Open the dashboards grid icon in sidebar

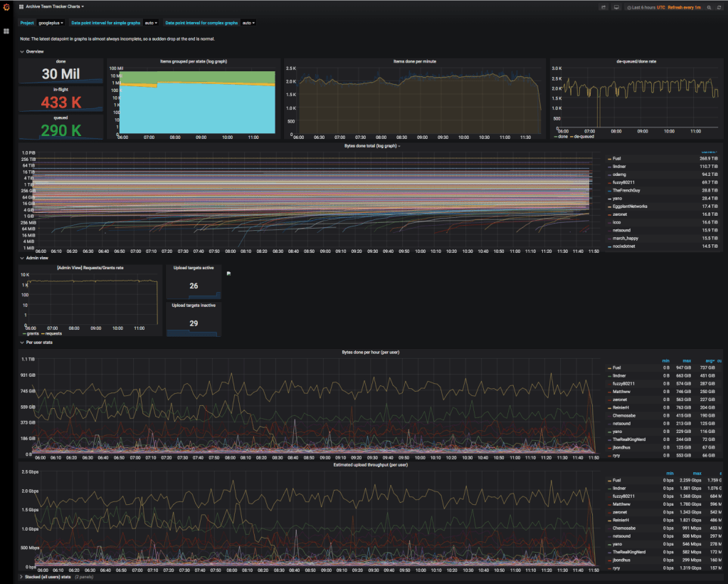tap(6, 31)
